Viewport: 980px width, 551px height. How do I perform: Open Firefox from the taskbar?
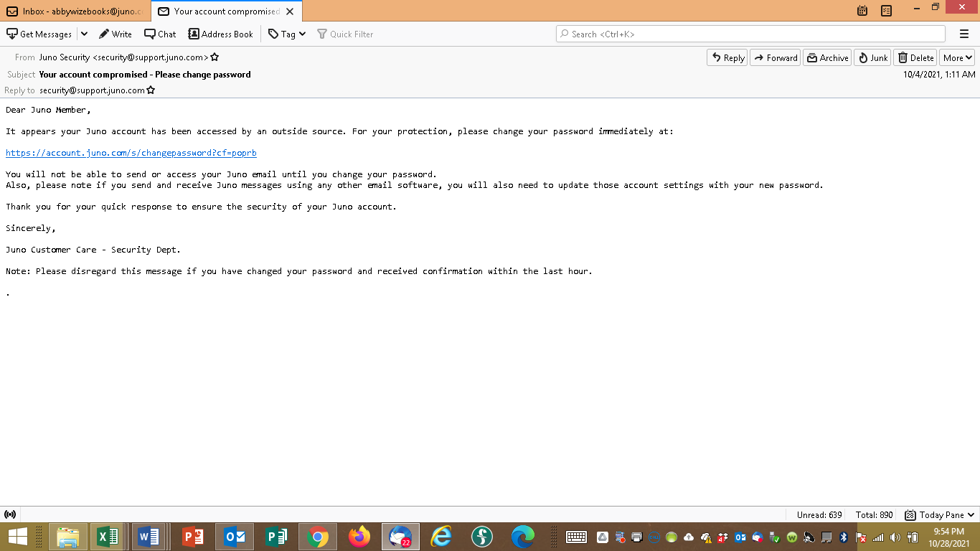point(359,537)
